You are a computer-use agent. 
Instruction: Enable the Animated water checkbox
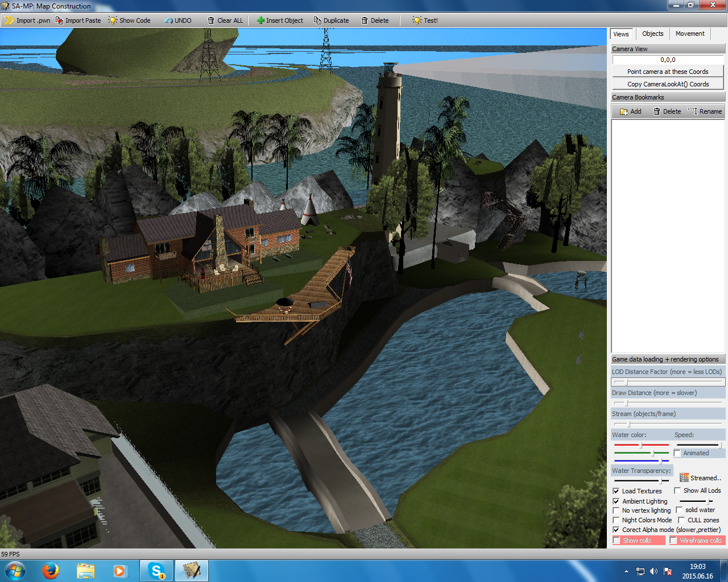click(x=677, y=453)
